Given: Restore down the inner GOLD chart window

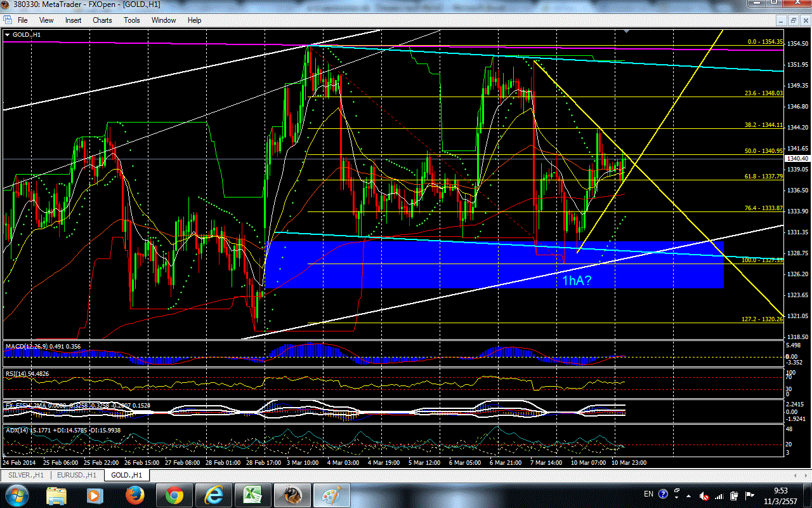Looking at the screenshot, I should [793, 20].
